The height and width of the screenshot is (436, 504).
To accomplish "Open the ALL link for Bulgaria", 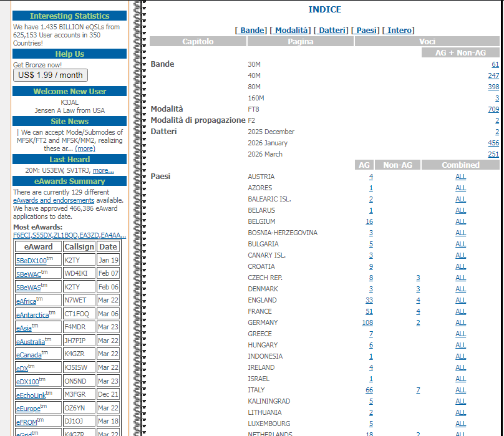I will point(460,244).
